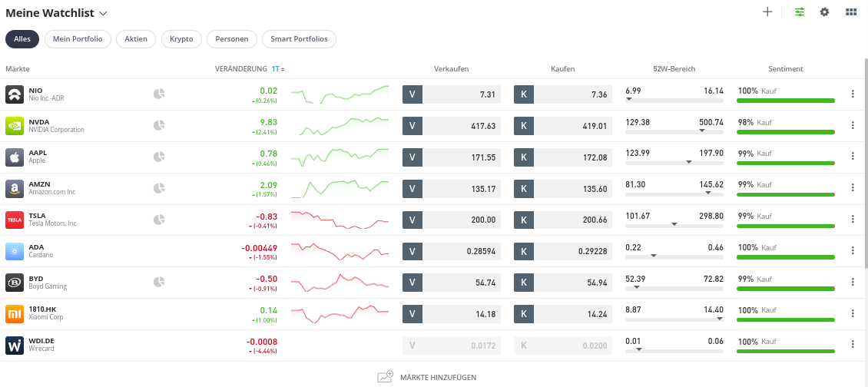Select the Aktien filter tab
Viewport: 868px width, 387px height.
click(x=136, y=39)
